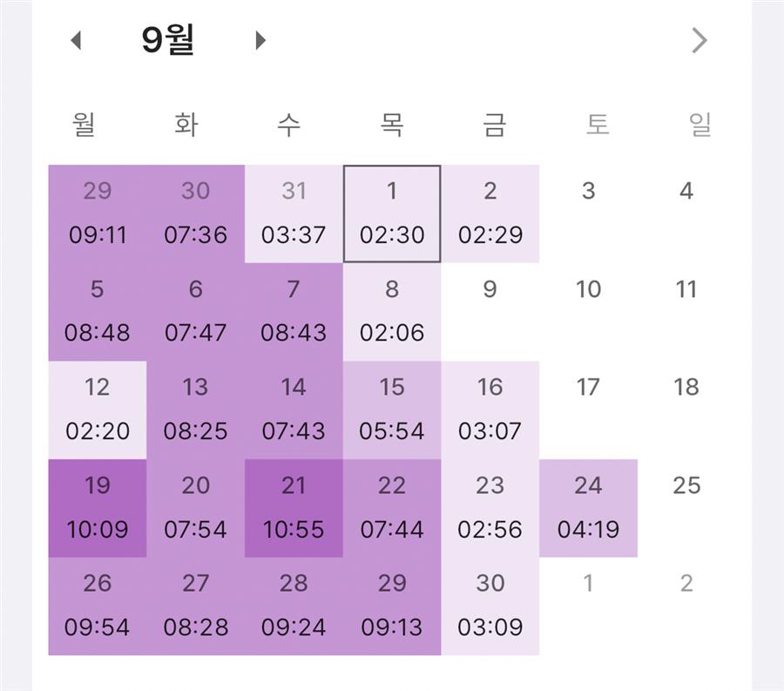Image resolution: width=784 pixels, height=691 pixels.
Task: Select September 1 with 02:30 logged
Action: 392,213
